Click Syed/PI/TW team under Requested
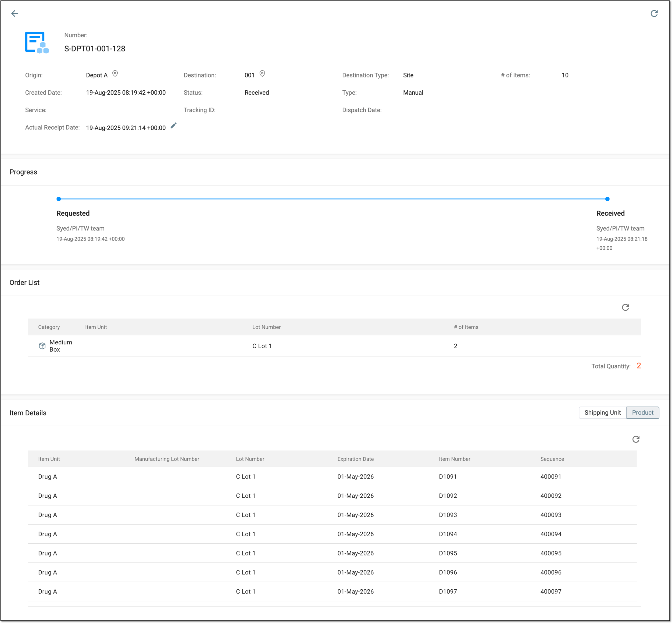Image resolution: width=672 pixels, height=623 pixels. pyautogui.click(x=80, y=228)
